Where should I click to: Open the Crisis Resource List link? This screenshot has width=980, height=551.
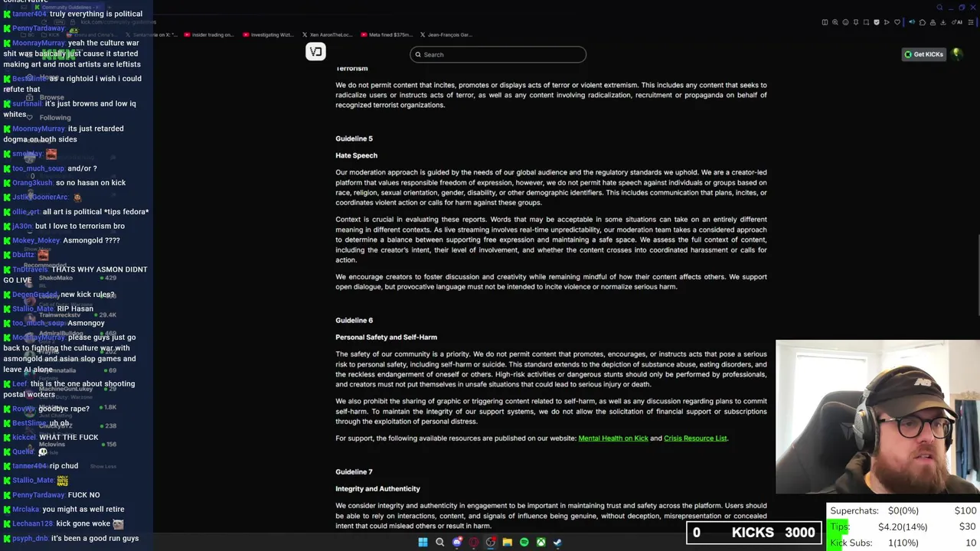pyautogui.click(x=695, y=439)
